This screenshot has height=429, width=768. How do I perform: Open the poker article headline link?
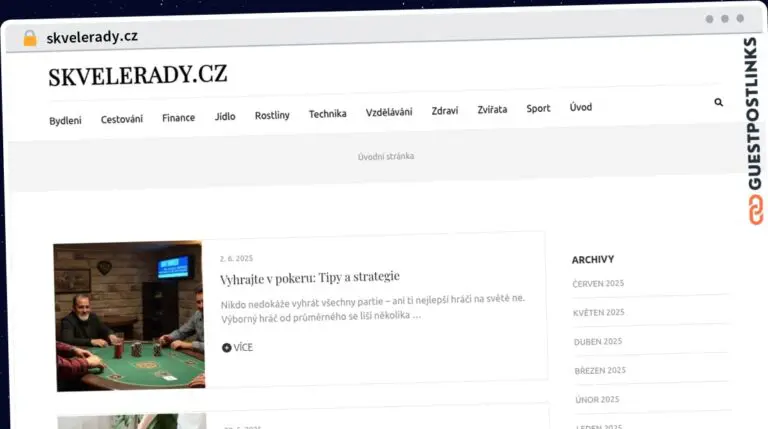tap(310, 278)
